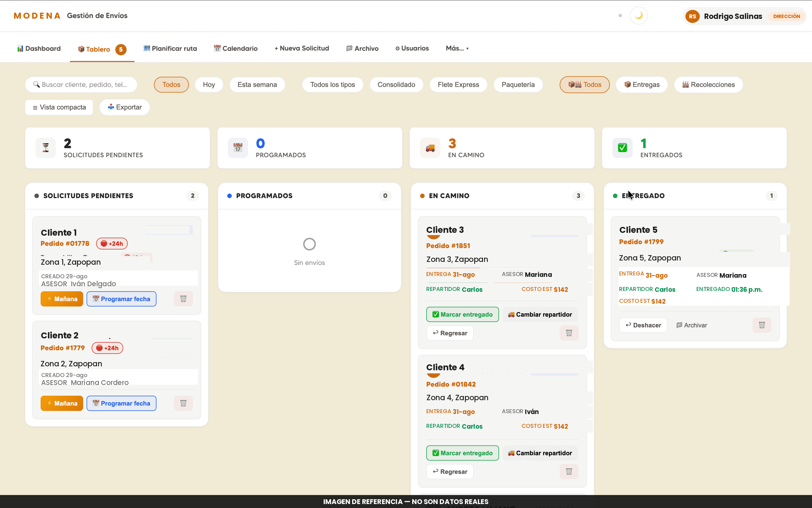Image resolution: width=812 pixels, height=508 pixels.
Task: Open the Usuarios tab
Action: pos(412,48)
